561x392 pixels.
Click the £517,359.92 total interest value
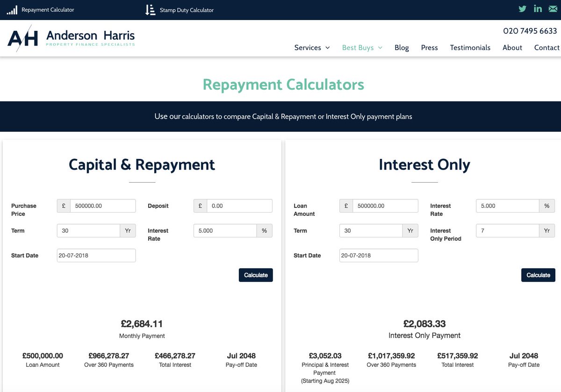pyautogui.click(x=457, y=356)
